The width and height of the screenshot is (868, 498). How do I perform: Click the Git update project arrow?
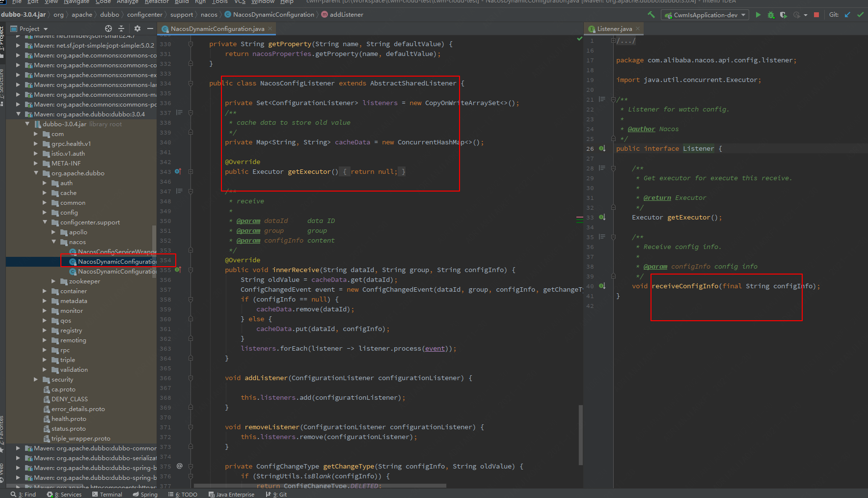point(847,15)
